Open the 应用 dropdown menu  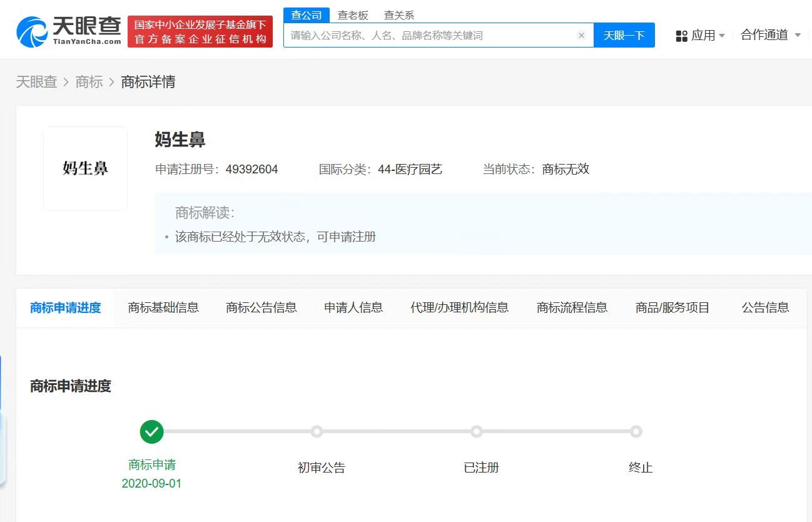705,35
